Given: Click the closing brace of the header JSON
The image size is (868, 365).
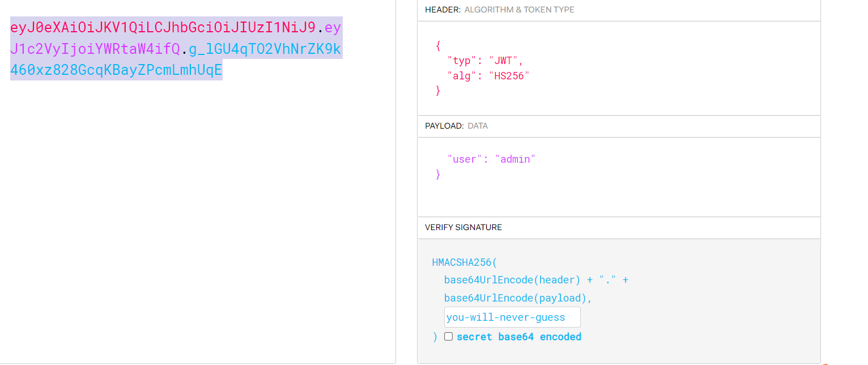Looking at the screenshot, I should tap(438, 90).
